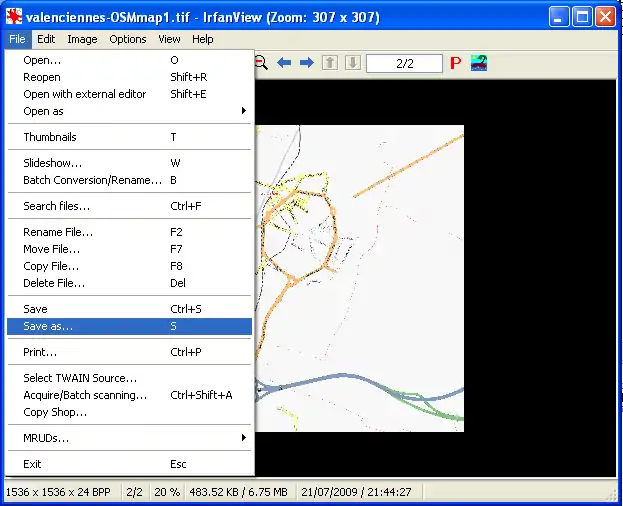Image resolution: width=623 pixels, height=506 pixels.
Task: Click the red P icon in the toolbar
Action: tap(455, 64)
